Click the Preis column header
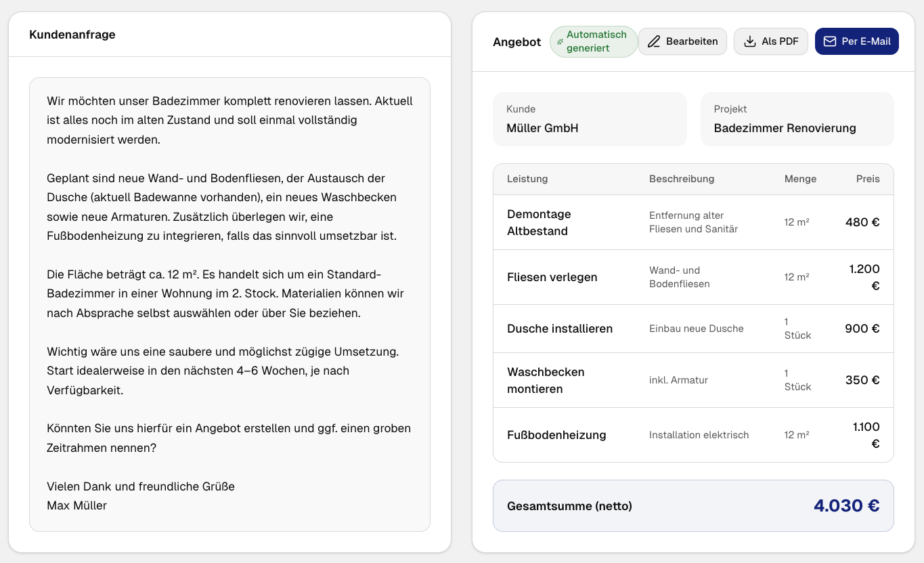 coord(869,179)
